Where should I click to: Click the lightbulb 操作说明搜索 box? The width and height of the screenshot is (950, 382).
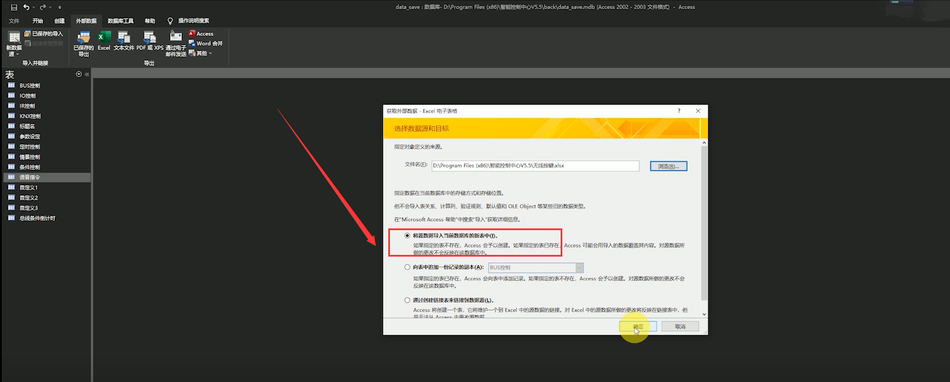(x=189, y=21)
